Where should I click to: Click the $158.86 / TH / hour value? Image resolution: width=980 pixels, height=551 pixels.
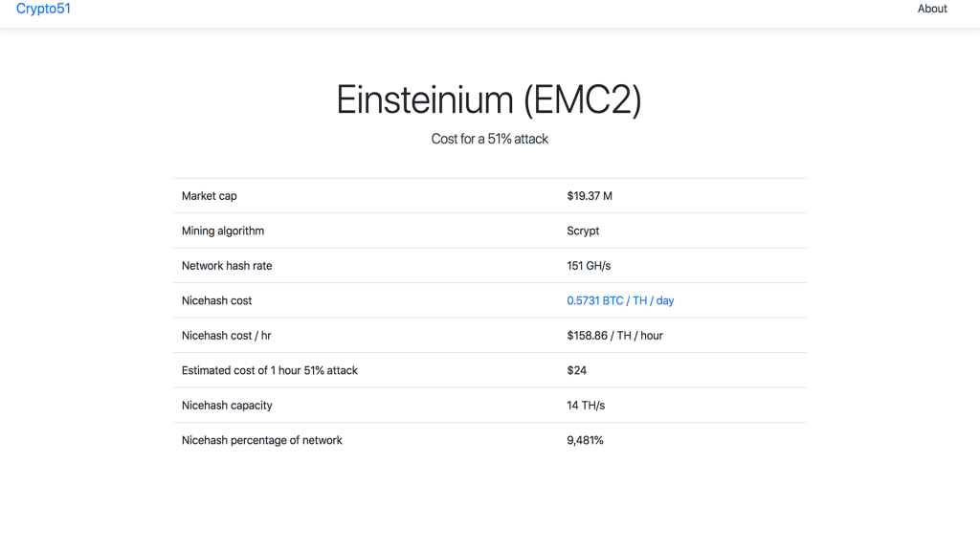coord(614,336)
